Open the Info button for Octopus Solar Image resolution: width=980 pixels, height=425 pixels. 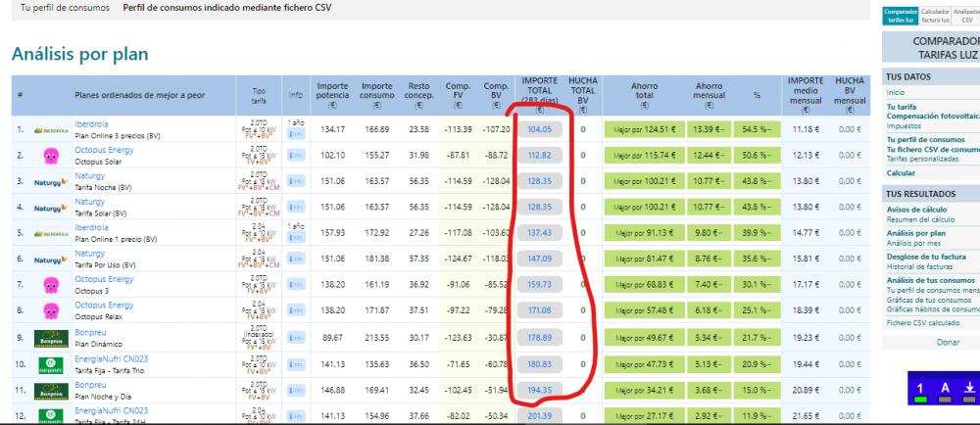tap(296, 156)
